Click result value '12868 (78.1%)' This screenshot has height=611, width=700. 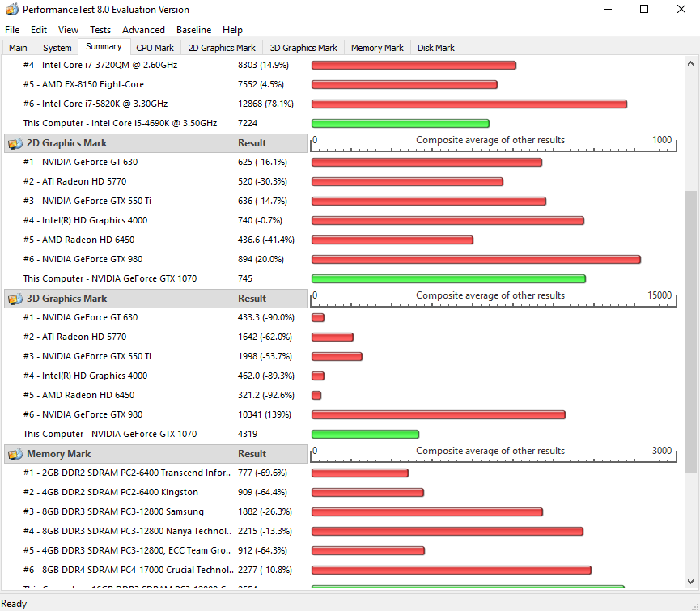265,104
